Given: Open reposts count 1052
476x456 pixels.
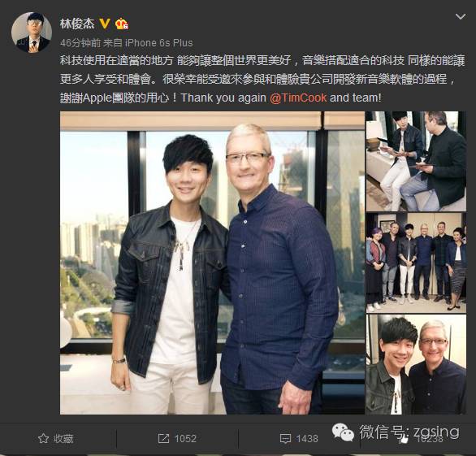Looking at the screenshot, I should pyautogui.click(x=185, y=438).
